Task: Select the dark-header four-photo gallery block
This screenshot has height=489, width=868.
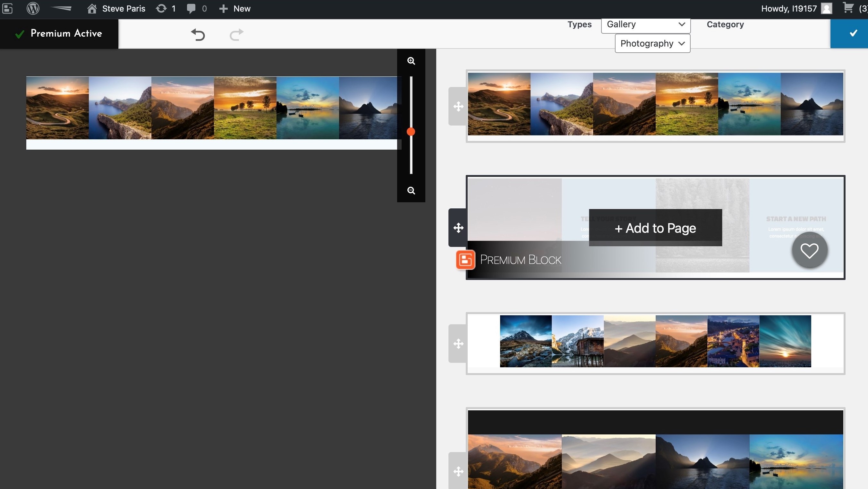Action: pos(655,449)
